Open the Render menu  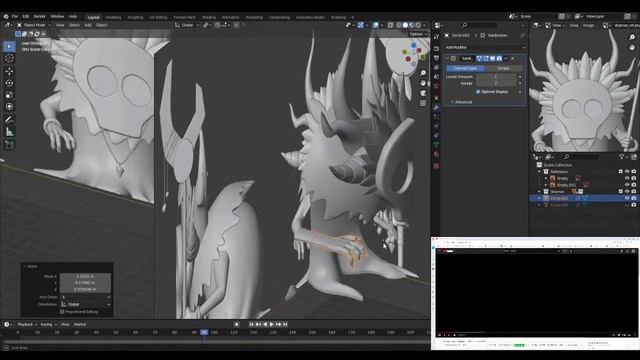[40, 17]
